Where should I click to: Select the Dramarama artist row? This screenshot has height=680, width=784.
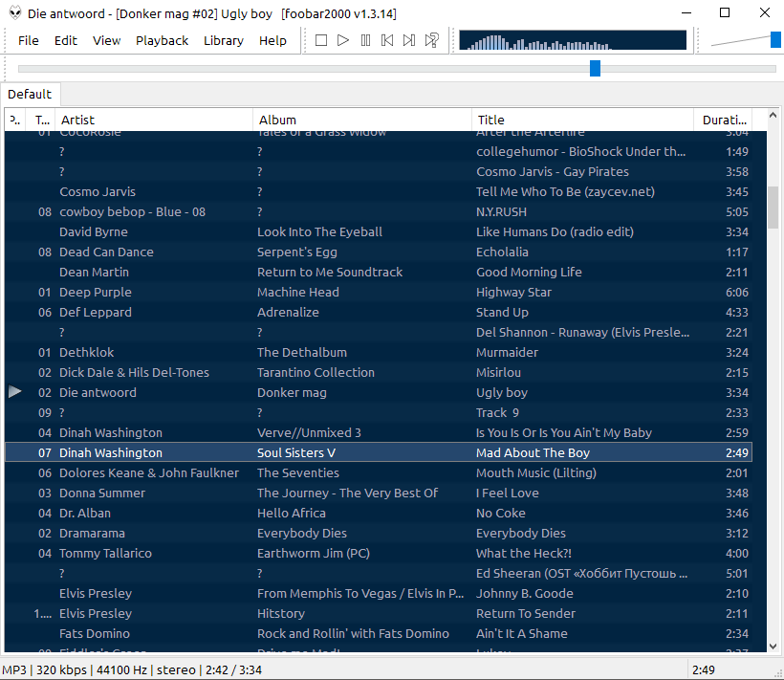coord(379,533)
